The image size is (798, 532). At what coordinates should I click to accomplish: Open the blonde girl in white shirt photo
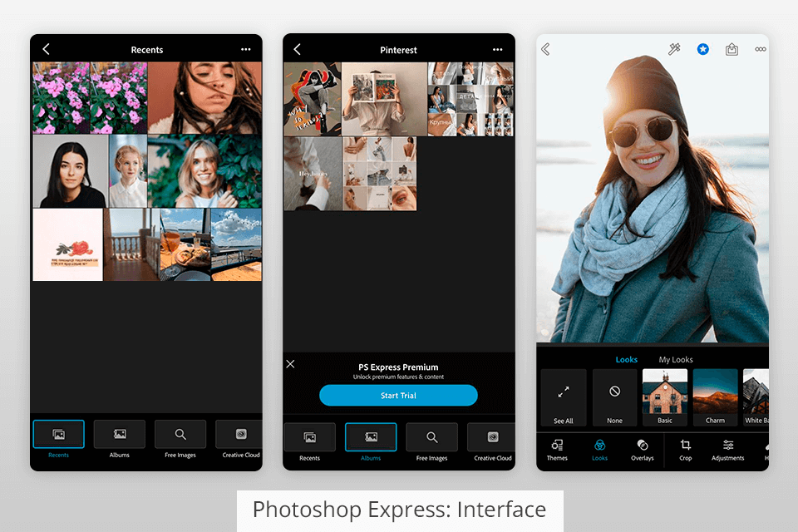point(128,171)
